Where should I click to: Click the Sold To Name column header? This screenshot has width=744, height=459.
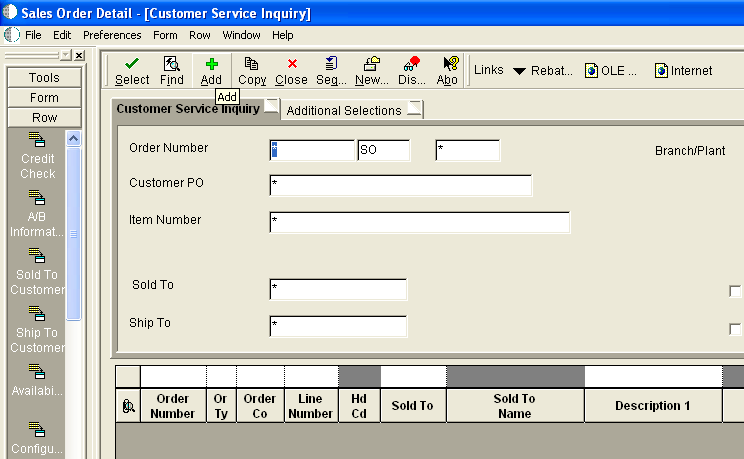pyautogui.click(x=515, y=406)
